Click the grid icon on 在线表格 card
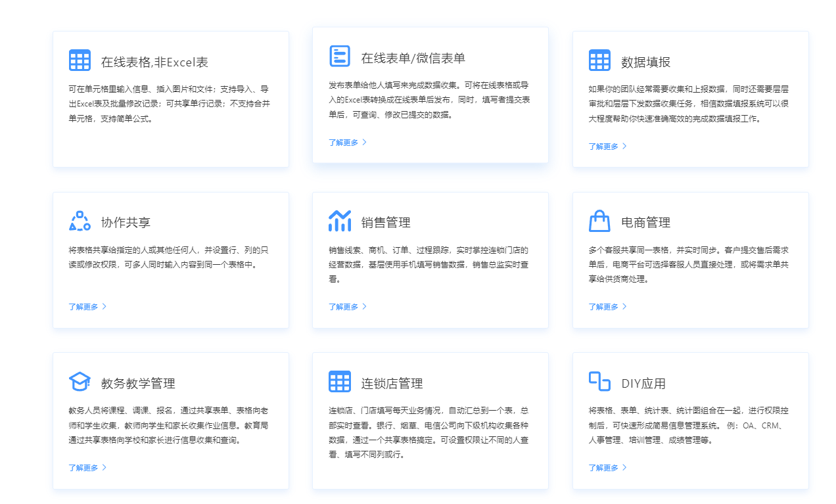 [79, 59]
